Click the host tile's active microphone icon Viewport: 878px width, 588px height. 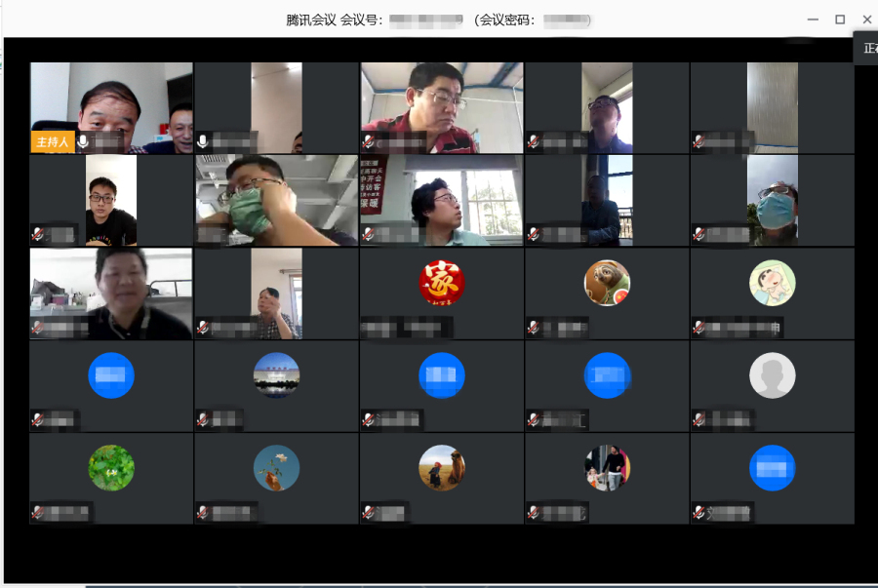coord(83,142)
